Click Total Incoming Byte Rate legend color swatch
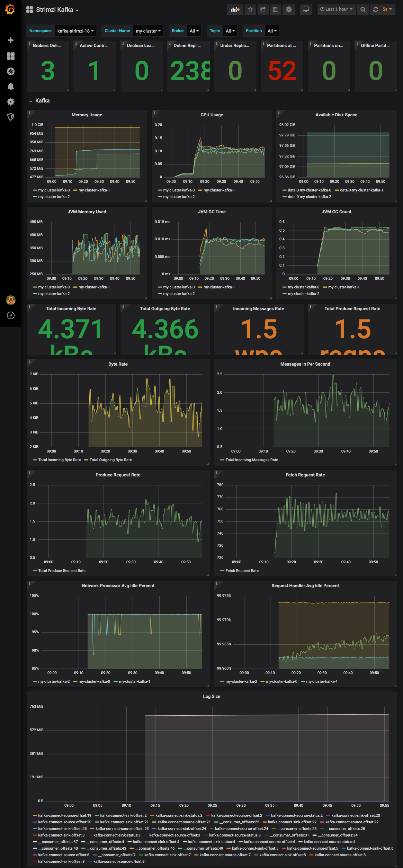The image size is (403, 868). 35,460
